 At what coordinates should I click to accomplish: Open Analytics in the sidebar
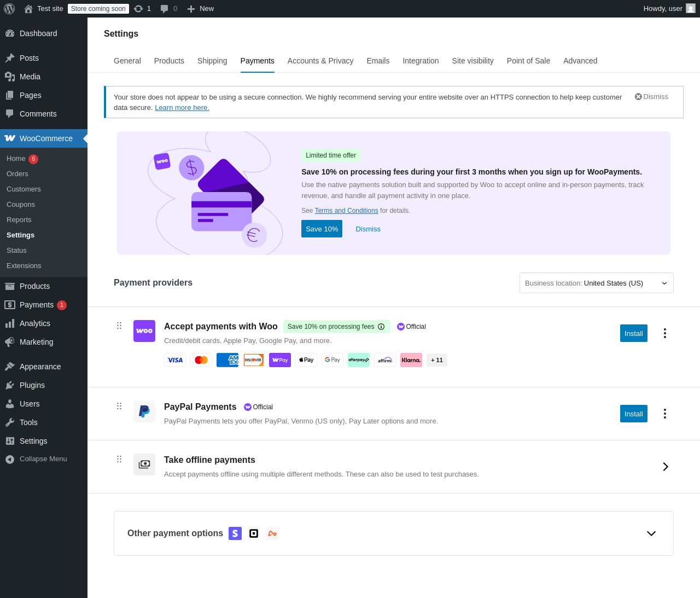44,323
